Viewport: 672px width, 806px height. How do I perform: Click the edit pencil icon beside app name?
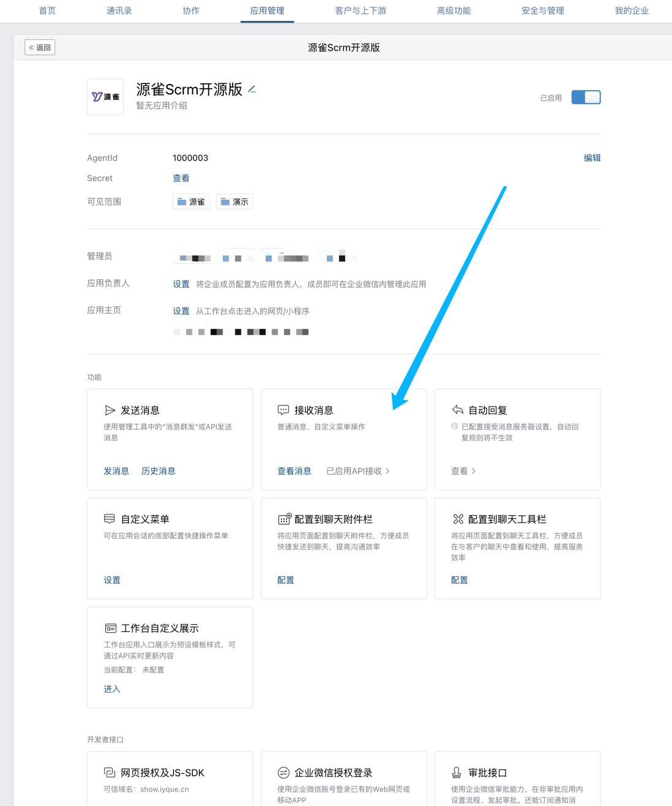tap(252, 89)
